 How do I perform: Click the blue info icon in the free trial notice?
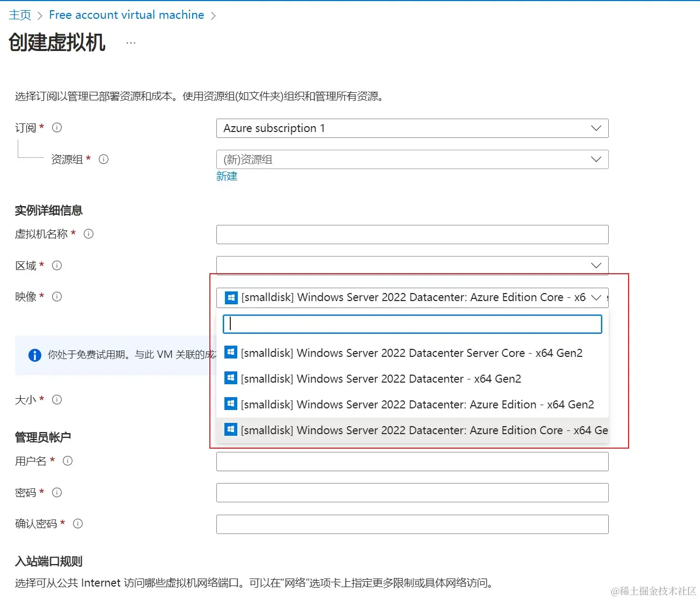pyautogui.click(x=35, y=355)
